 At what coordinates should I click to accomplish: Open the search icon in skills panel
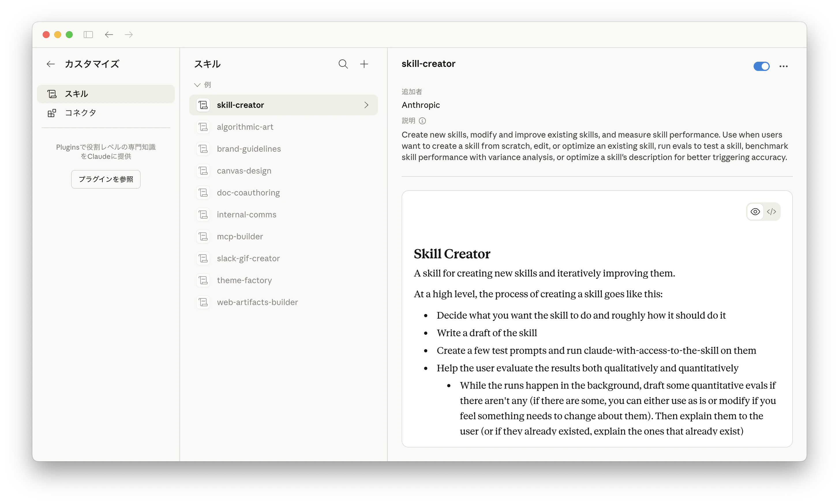(343, 64)
